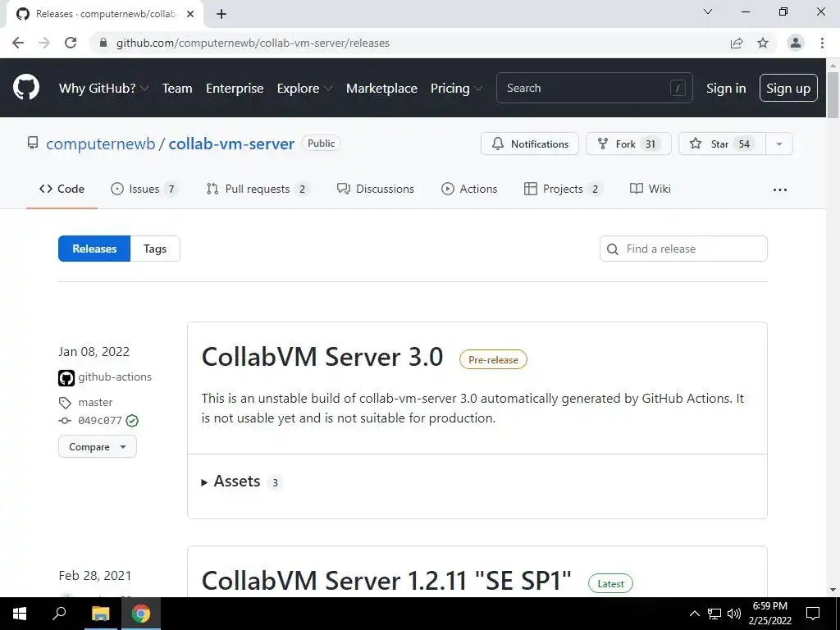Open the CollabVM Server 1.2.11 release title
840x630 pixels.
click(x=386, y=581)
